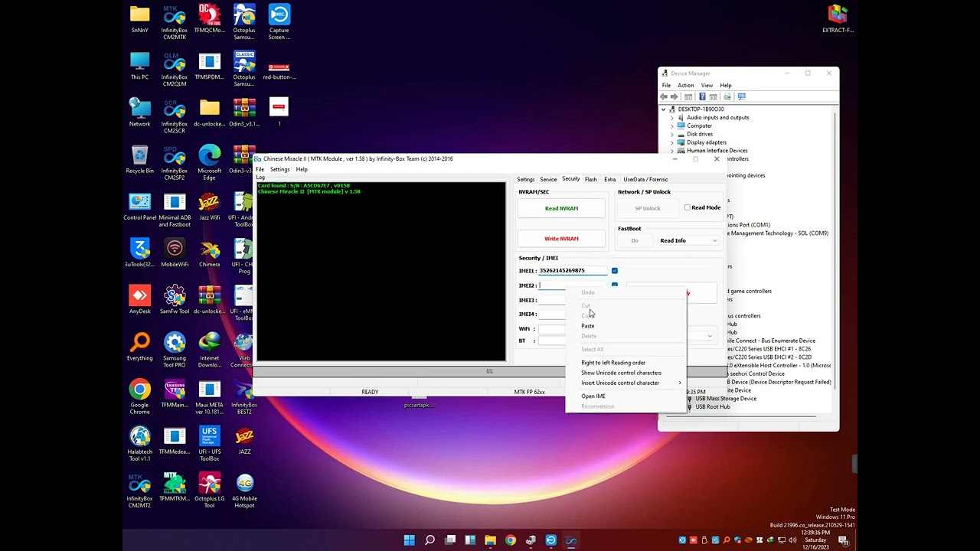Launch Samsung Tool PRO shortcut
The height and width of the screenshot is (551, 980).
[x=175, y=350]
